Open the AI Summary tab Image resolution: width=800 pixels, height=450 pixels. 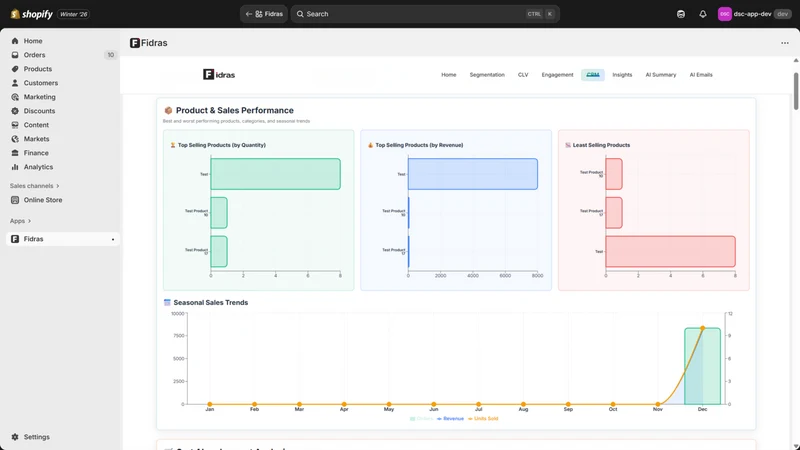[x=661, y=74]
